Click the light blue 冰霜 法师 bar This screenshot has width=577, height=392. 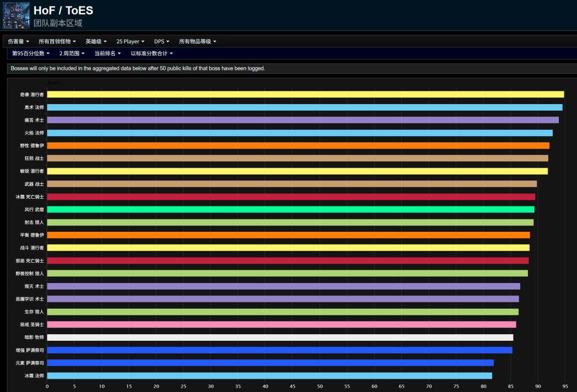coord(269,375)
